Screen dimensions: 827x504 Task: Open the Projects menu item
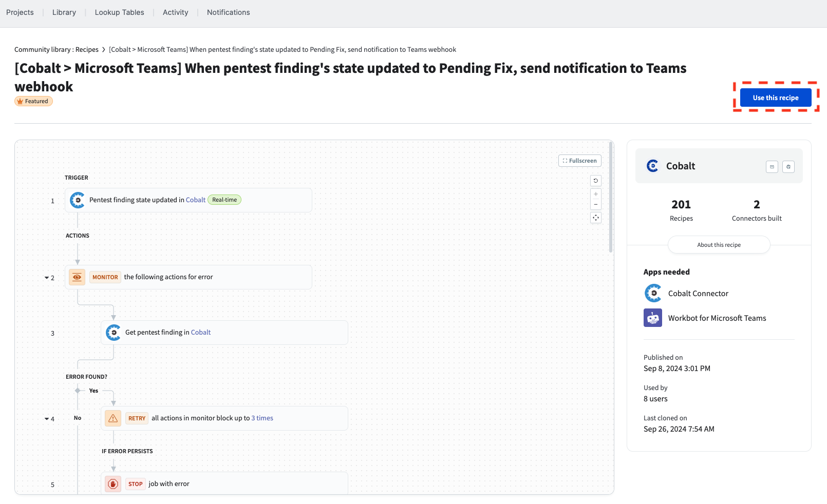pos(20,12)
